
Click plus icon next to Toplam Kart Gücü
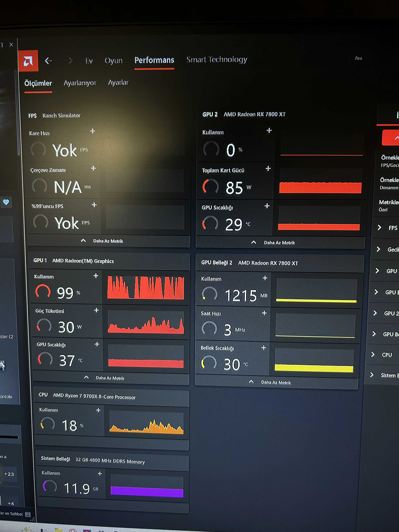[268, 168]
